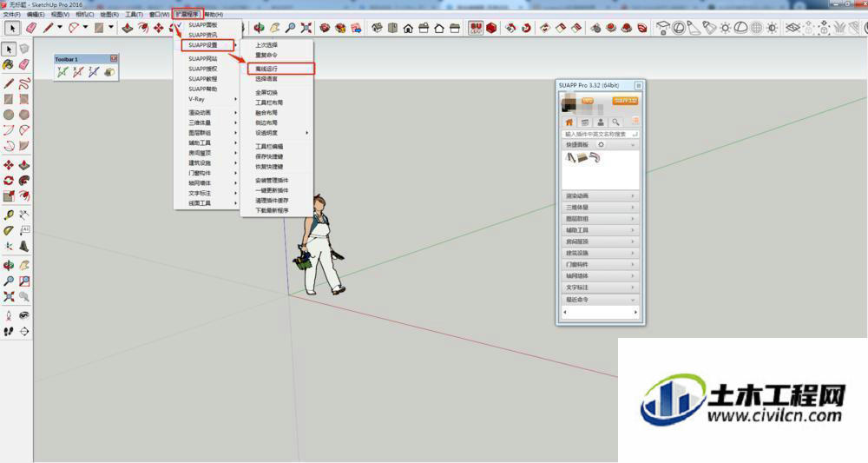The image size is (868, 463).
Task: Select the Follow Me tool in left toolbar
Action: (24, 181)
